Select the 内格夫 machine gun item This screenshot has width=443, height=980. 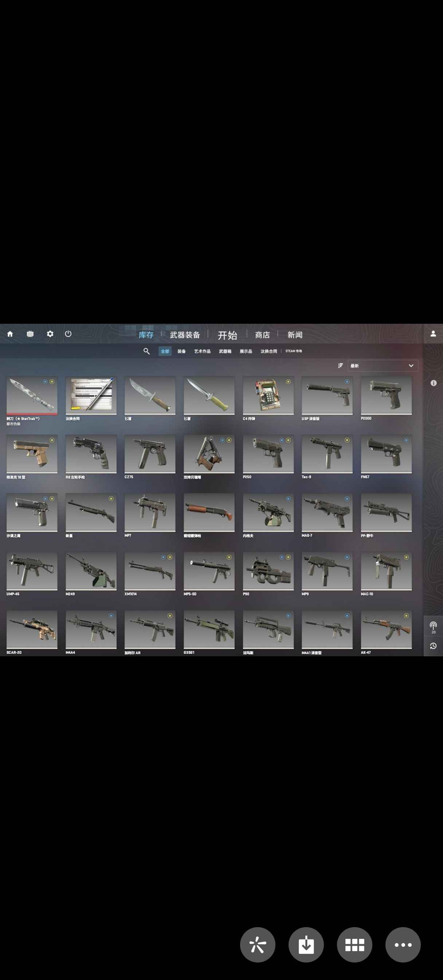point(268,516)
